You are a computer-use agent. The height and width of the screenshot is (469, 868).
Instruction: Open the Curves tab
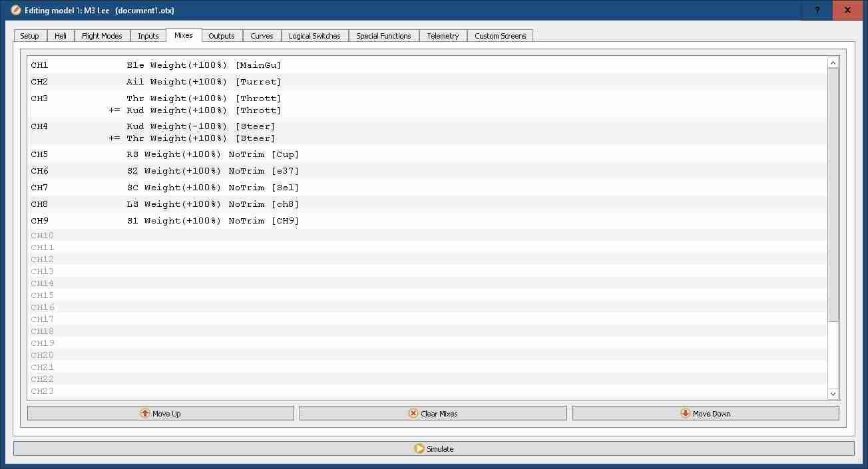(262, 36)
